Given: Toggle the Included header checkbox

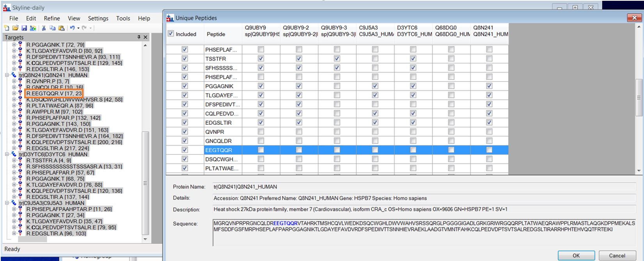Looking at the screenshot, I should [x=171, y=34].
